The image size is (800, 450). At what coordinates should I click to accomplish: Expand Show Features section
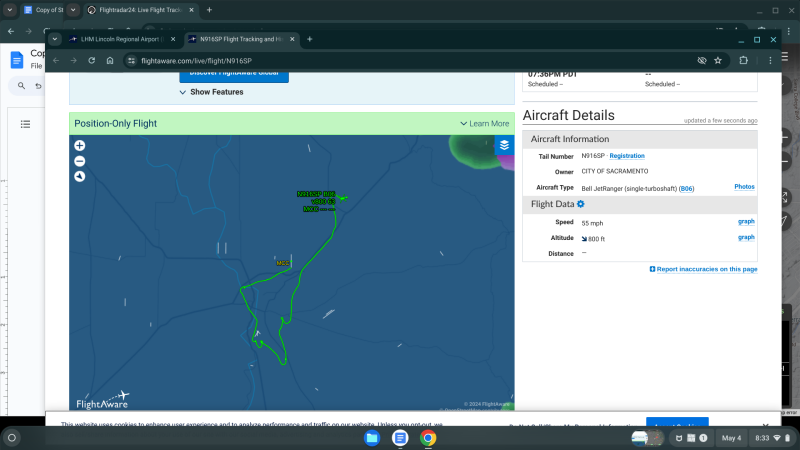[x=211, y=92]
